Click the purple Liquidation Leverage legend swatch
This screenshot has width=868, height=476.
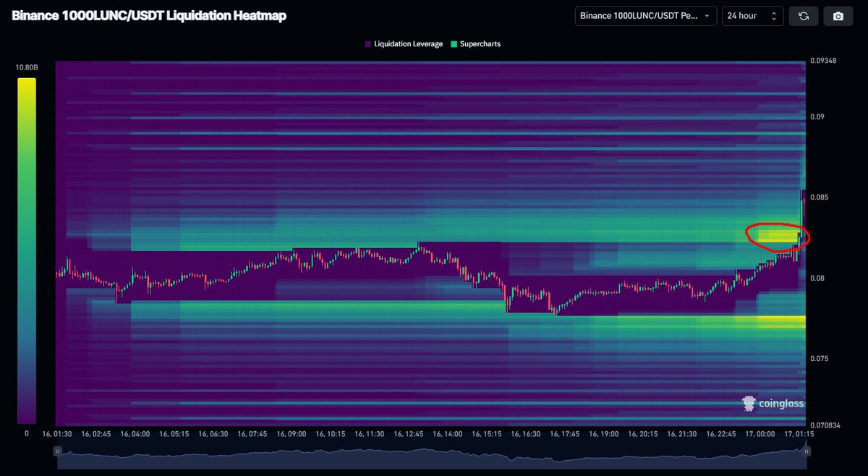(x=367, y=44)
